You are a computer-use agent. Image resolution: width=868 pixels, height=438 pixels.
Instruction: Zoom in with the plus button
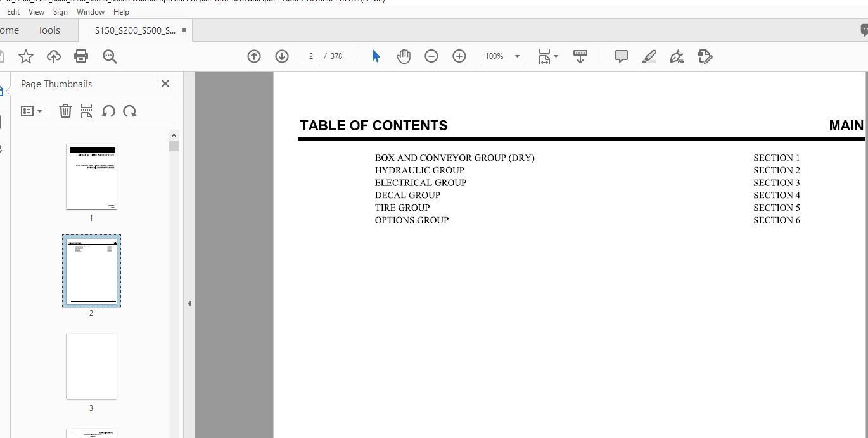point(459,56)
